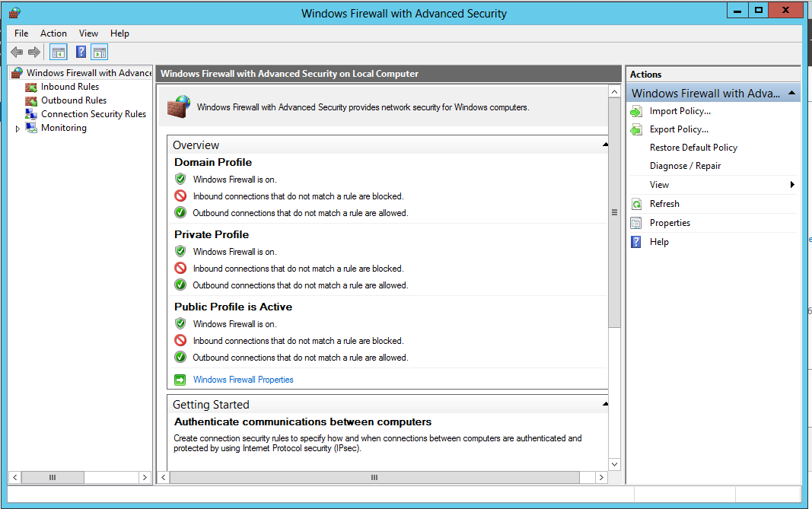Click the root firewall node icon in tree
Image resolution: width=812 pixels, height=509 pixels.
click(17, 73)
